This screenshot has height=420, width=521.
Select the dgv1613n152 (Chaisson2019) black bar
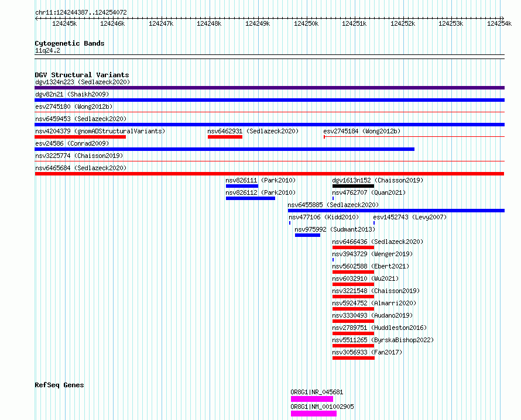coord(353,186)
